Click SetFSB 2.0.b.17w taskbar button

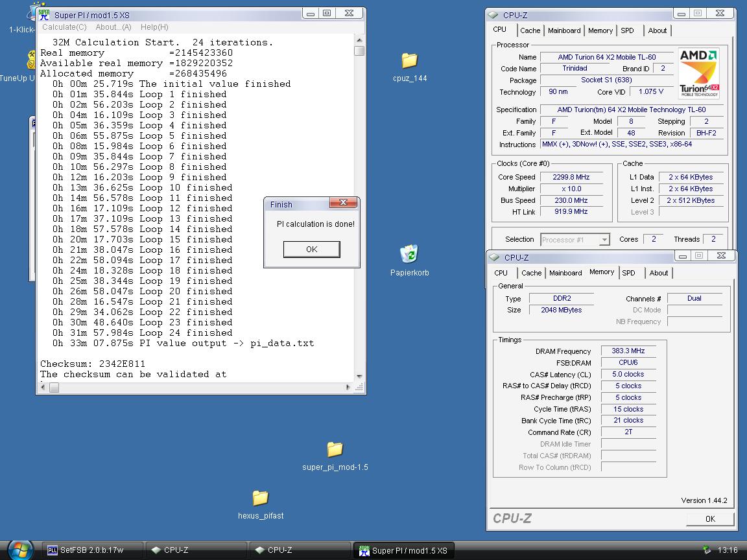(x=93, y=550)
